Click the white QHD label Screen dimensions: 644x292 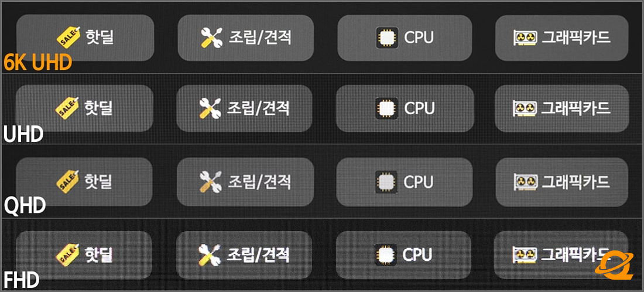point(25,206)
